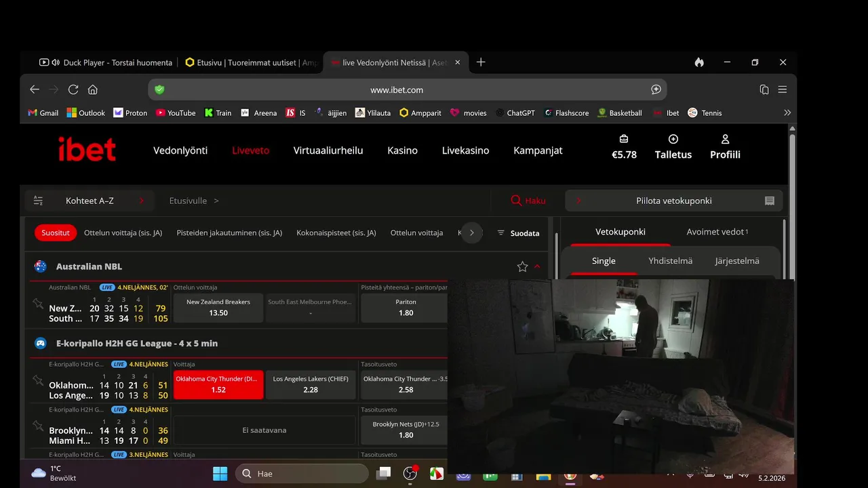This screenshot has width=868, height=488.
Task: Click the sort list icon beside Kohteet A–Z
Action: click(38, 201)
